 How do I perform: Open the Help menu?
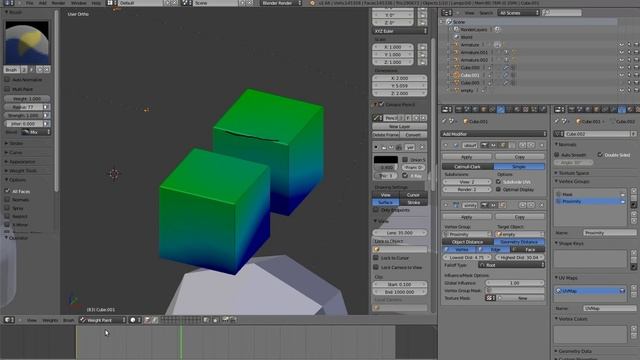tap(96, 3)
